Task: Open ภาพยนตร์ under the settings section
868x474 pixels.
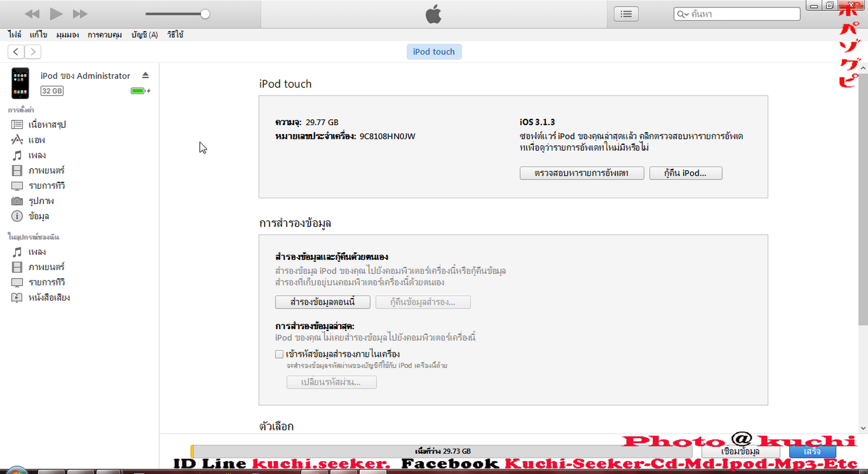Action: [47, 170]
